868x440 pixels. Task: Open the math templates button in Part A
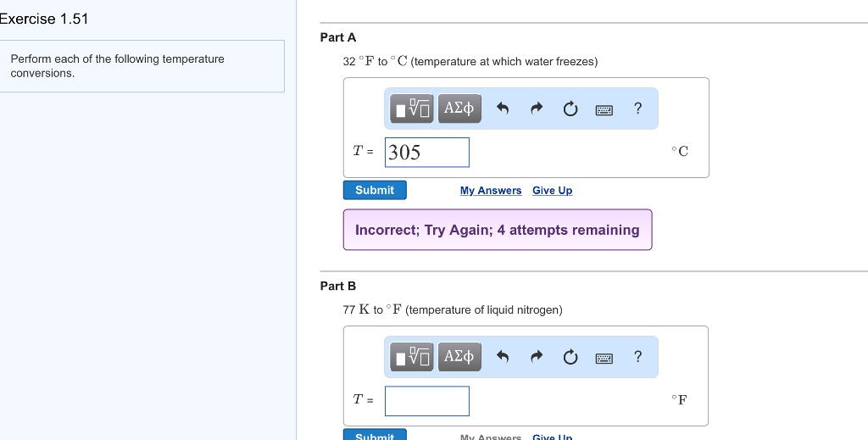[x=411, y=109]
